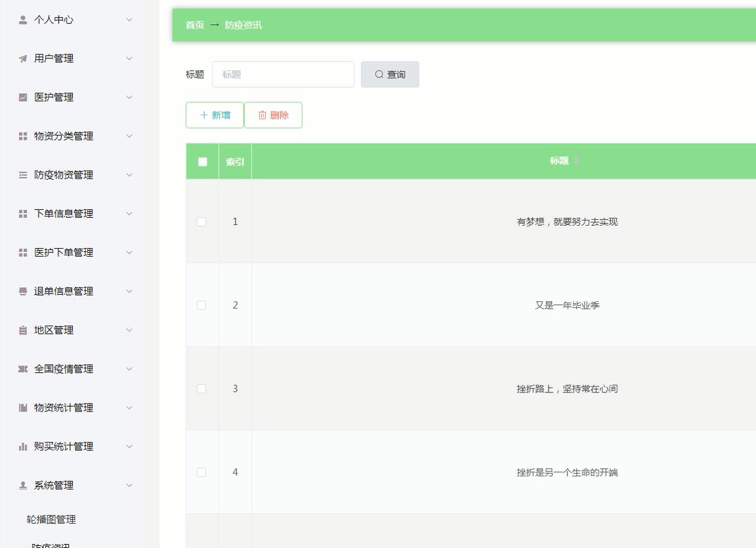Expand the 全国疫情管理 chevron
The width and height of the screenshot is (756, 548).
point(129,369)
